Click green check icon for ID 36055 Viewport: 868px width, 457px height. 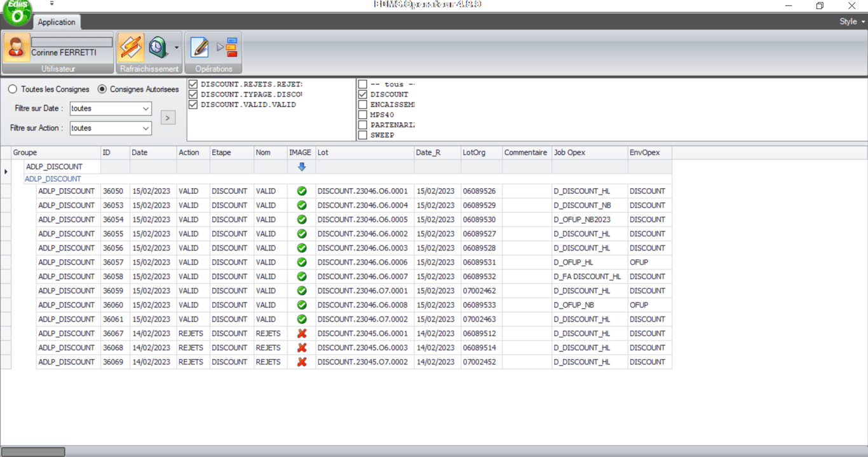[302, 233]
